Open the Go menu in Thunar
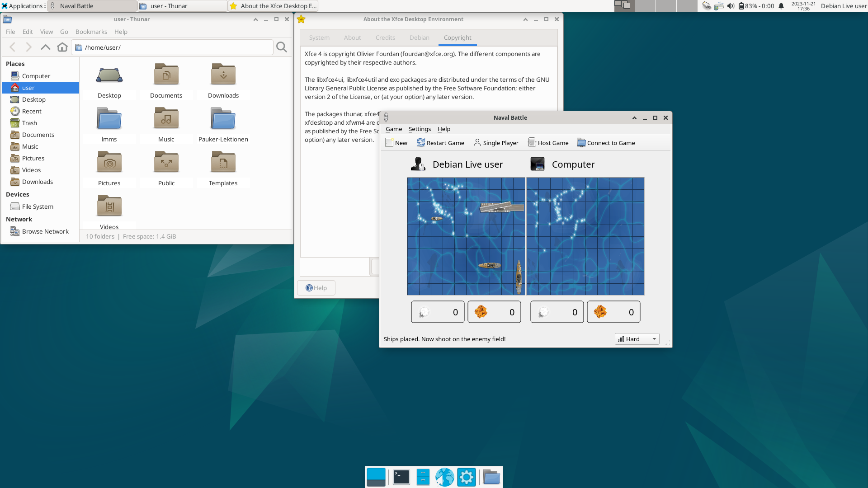This screenshot has width=868, height=488. (64, 32)
